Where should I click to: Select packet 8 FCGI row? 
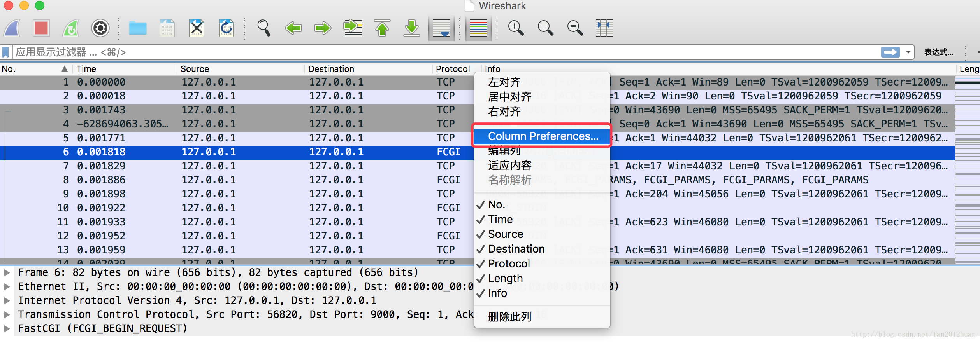pyautogui.click(x=478, y=180)
